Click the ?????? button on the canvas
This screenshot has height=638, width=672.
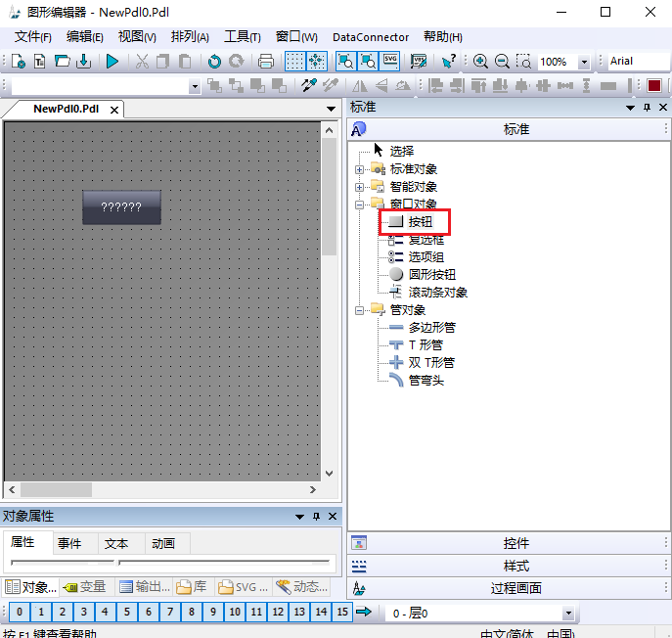[121, 207]
